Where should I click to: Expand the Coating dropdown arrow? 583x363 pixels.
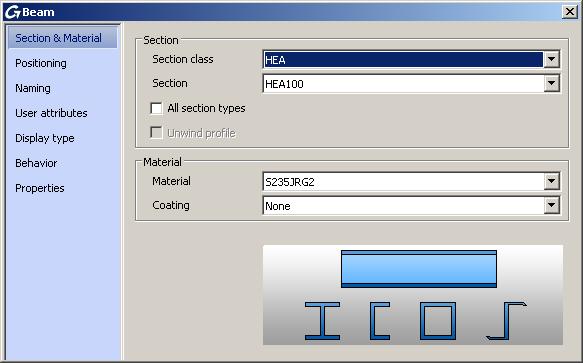551,205
